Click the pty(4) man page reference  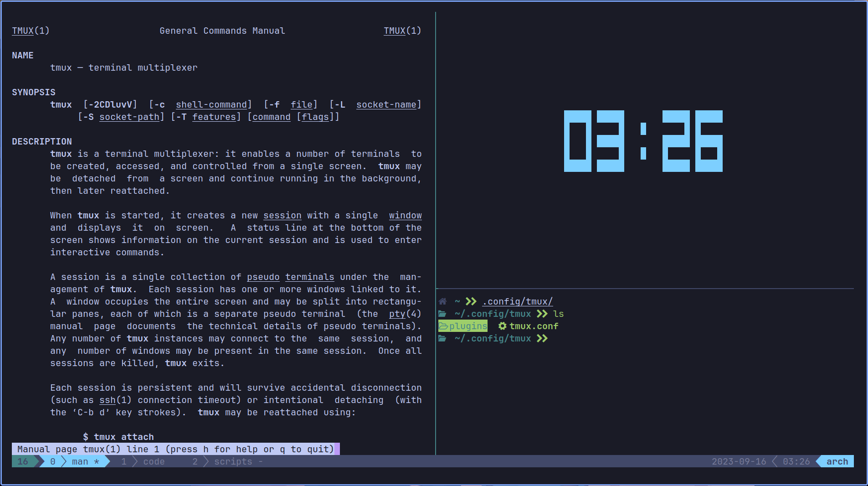tap(406, 314)
